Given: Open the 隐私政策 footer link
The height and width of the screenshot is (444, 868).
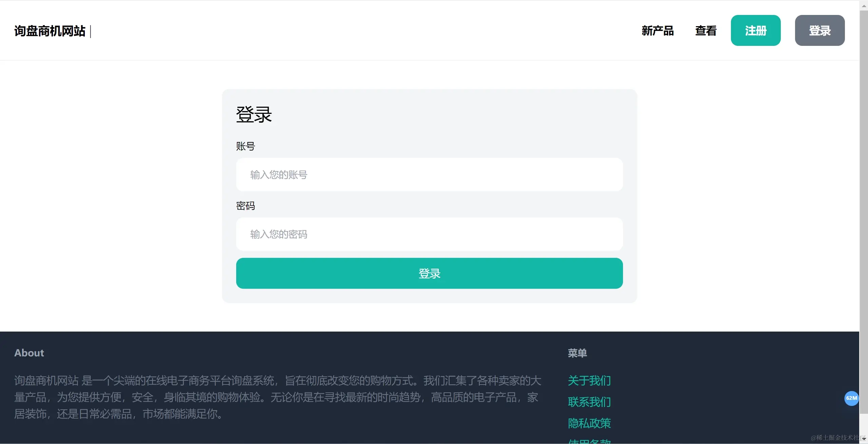Looking at the screenshot, I should pyautogui.click(x=589, y=423).
